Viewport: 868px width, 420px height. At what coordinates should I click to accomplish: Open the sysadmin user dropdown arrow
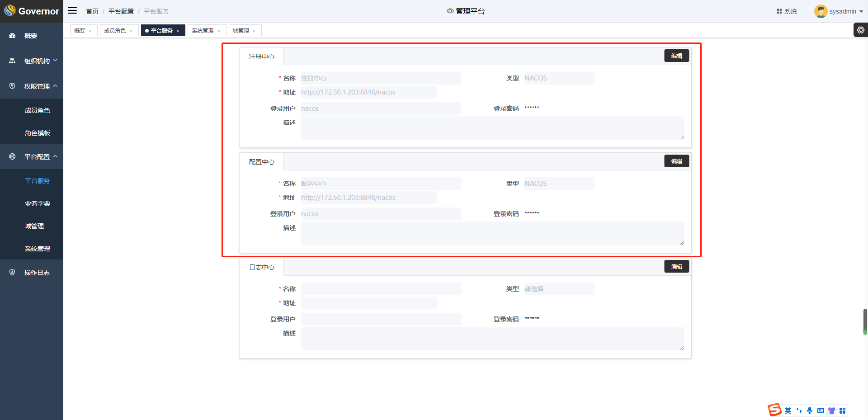coord(861,12)
